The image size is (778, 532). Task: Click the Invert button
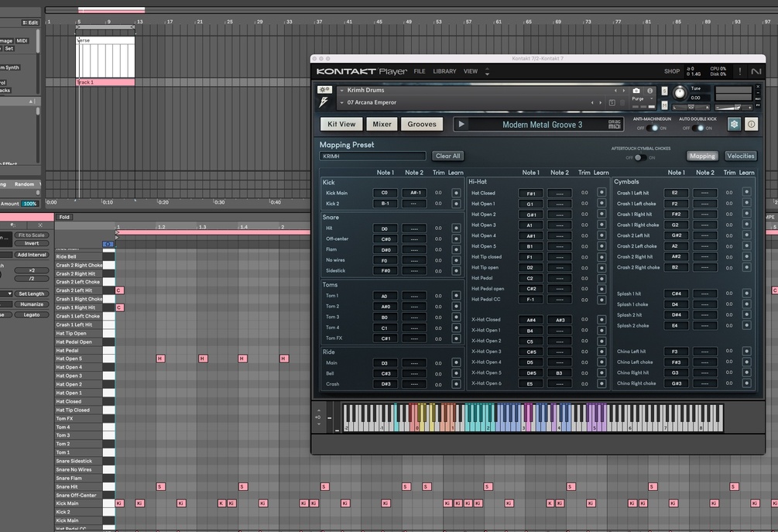pos(32,243)
